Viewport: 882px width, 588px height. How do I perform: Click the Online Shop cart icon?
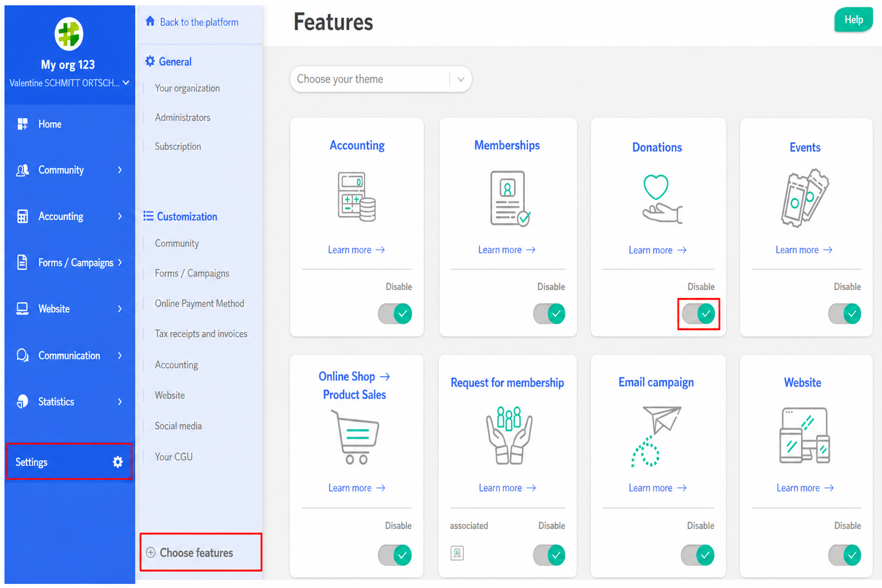click(x=355, y=437)
